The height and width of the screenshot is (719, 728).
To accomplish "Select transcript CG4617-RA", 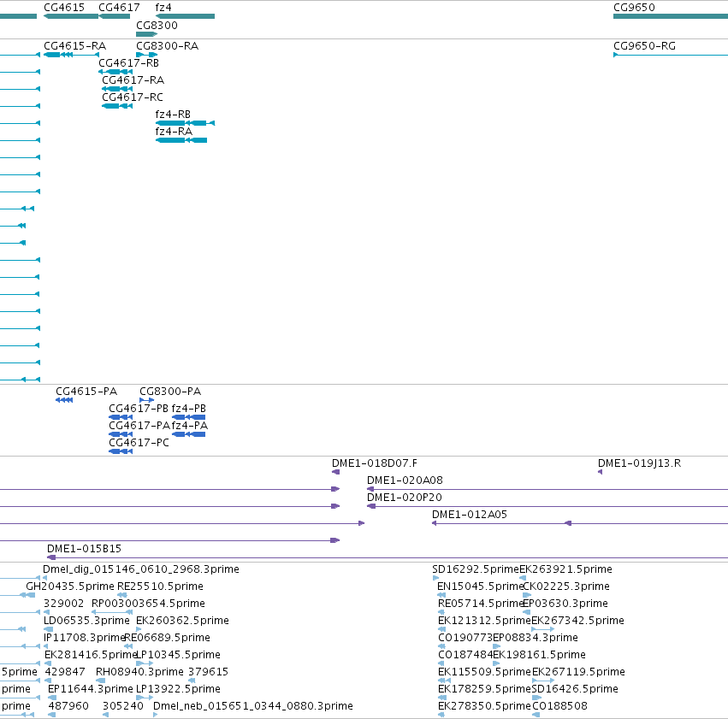I will click(x=133, y=80).
